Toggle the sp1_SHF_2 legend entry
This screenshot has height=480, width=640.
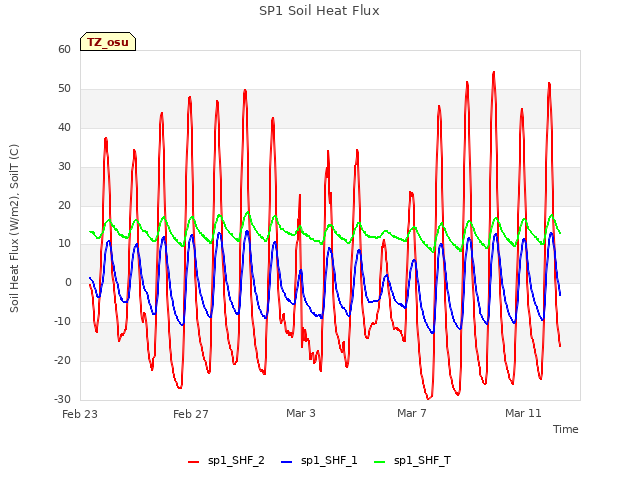[x=226, y=461]
